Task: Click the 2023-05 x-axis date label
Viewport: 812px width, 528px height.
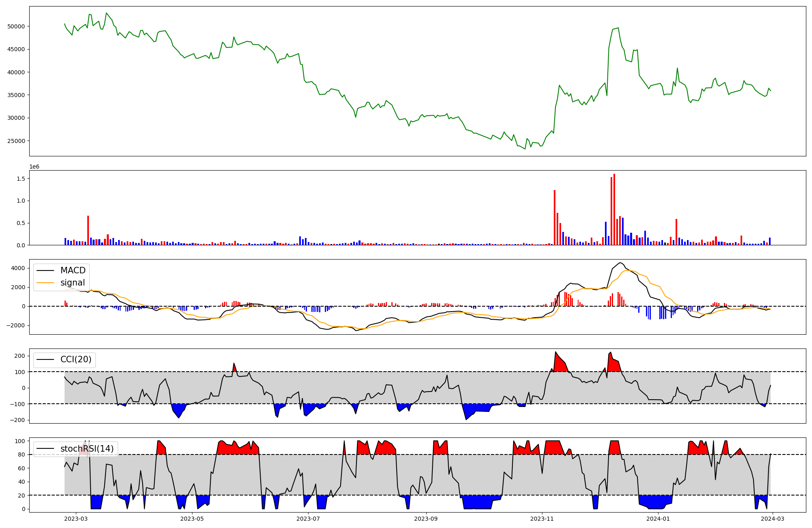Action: pyautogui.click(x=192, y=518)
